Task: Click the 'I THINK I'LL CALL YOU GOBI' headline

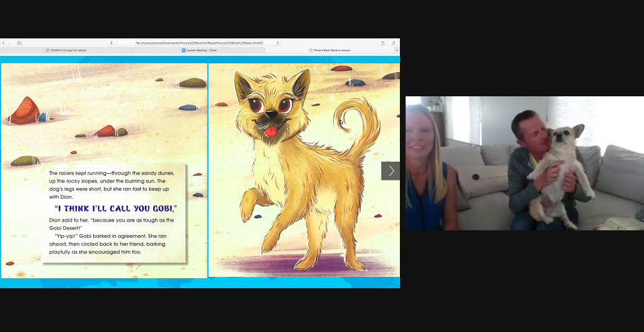Action: coord(116,209)
